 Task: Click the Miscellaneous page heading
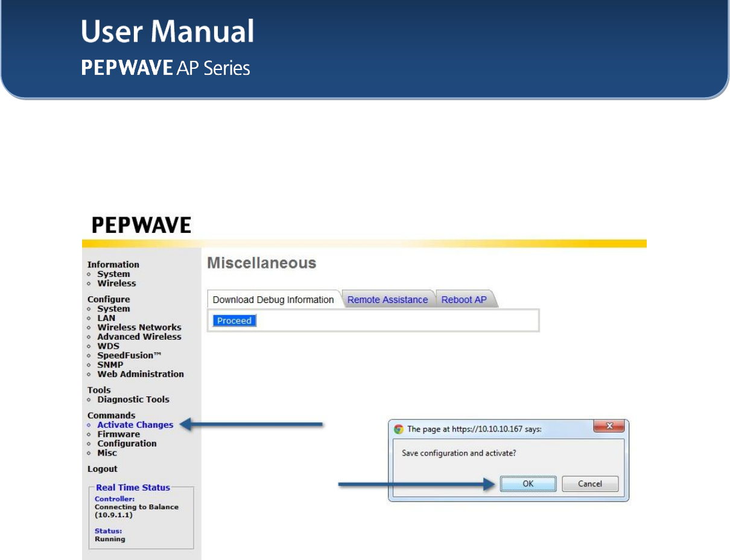(262, 263)
